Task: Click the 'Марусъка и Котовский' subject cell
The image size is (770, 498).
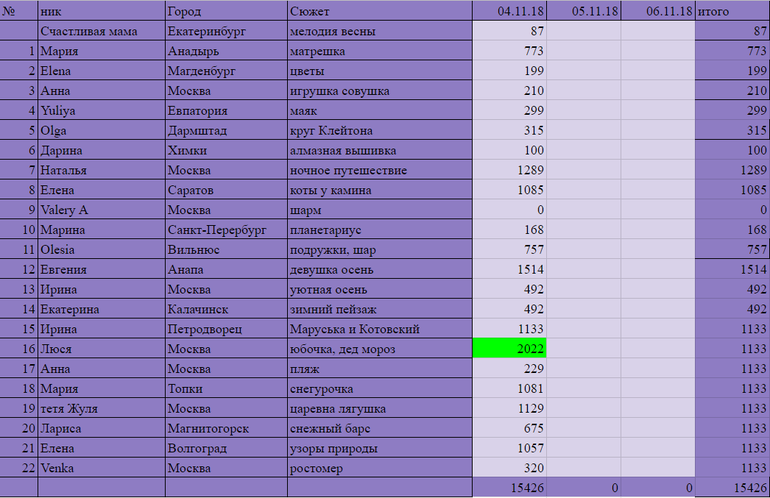Action: tap(378, 329)
